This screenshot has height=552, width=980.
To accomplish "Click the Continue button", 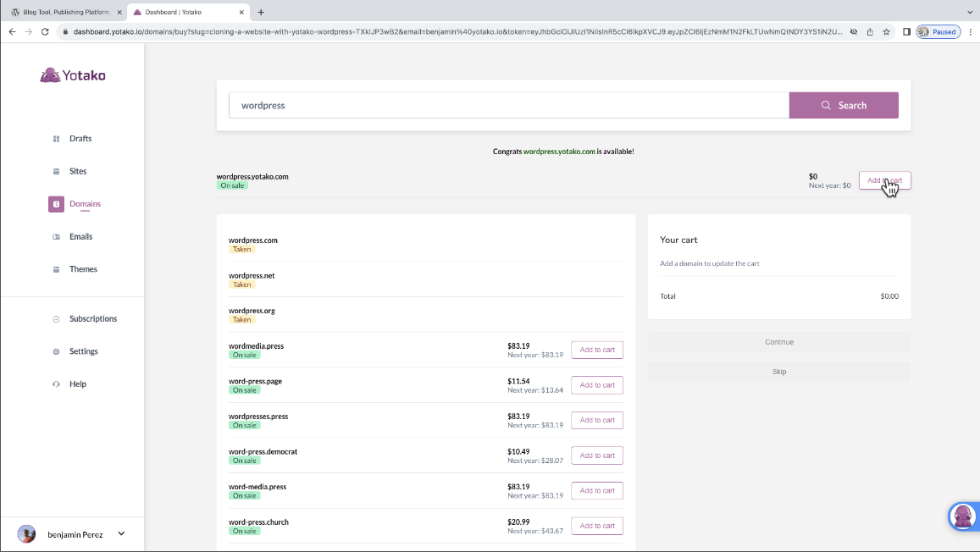I will 779,342.
